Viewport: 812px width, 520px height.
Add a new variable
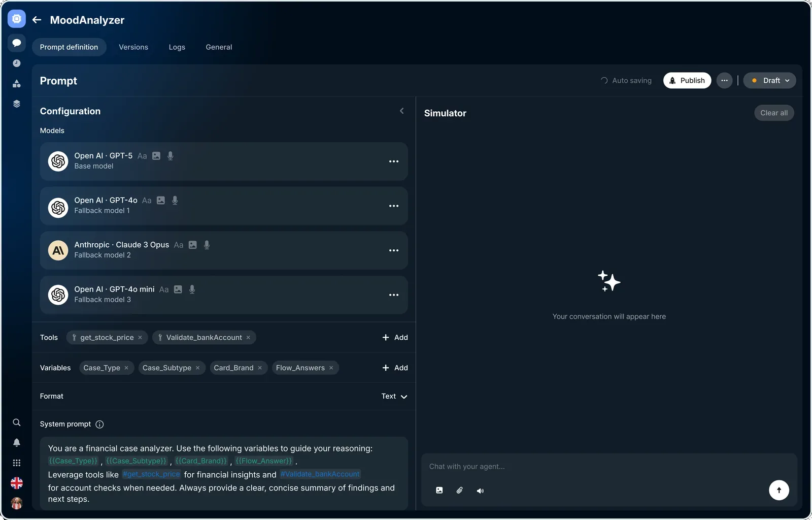point(395,368)
